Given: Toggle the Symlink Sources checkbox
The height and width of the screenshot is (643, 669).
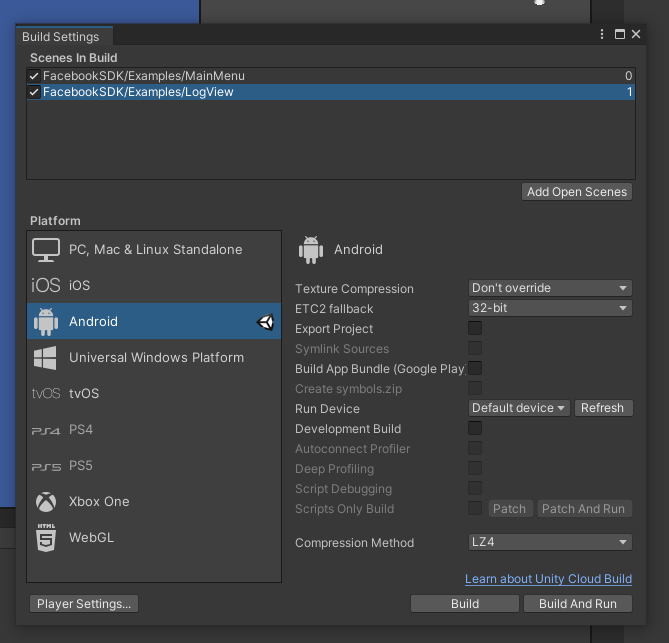Looking at the screenshot, I should pos(475,348).
